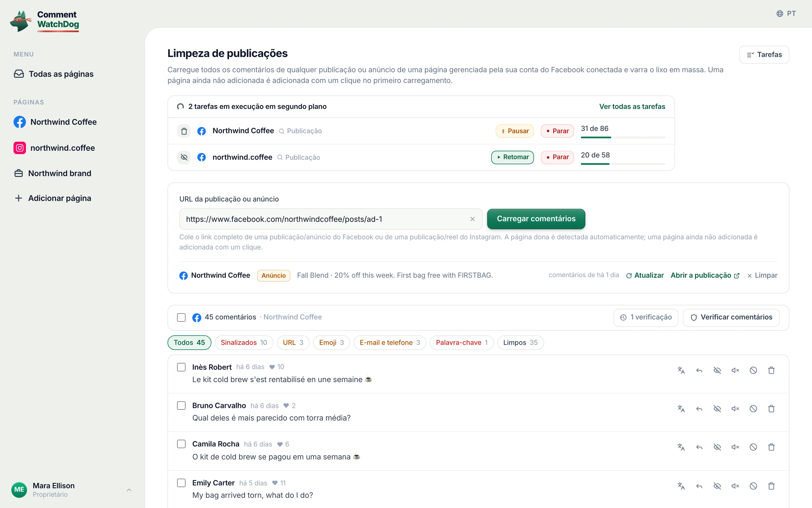The width and height of the screenshot is (812, 508).
Task: Click the 31 de 86 progress bar
Action: [623, 137]
